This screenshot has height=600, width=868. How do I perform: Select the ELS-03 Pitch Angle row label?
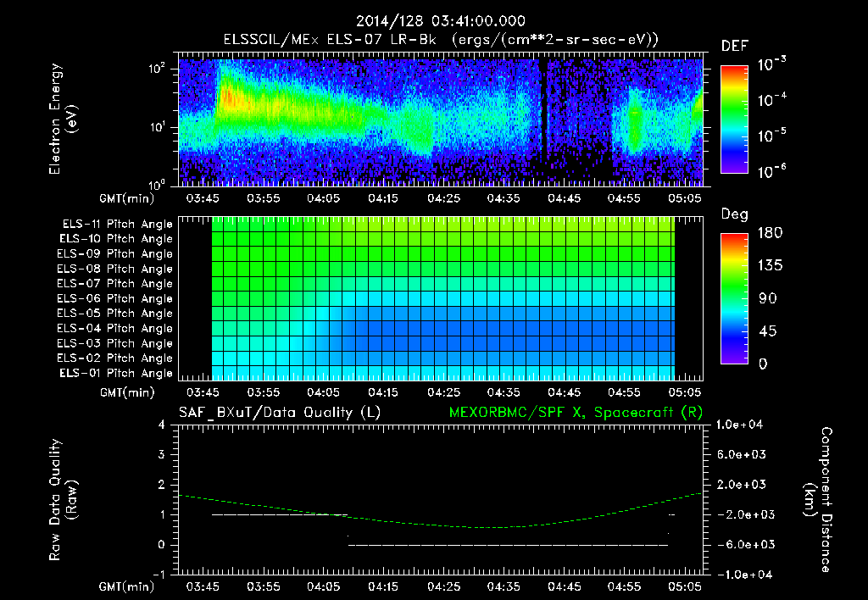point(114,343)
